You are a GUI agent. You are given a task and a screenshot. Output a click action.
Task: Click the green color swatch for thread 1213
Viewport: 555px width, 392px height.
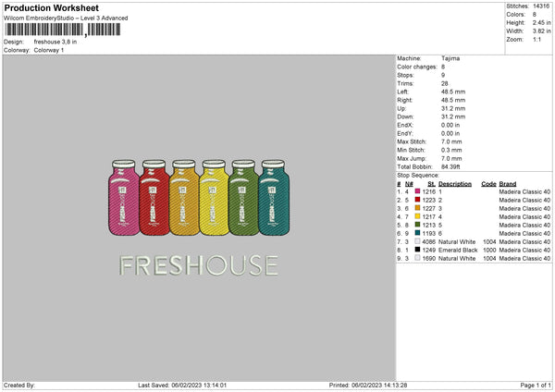(x=417, y=225)
